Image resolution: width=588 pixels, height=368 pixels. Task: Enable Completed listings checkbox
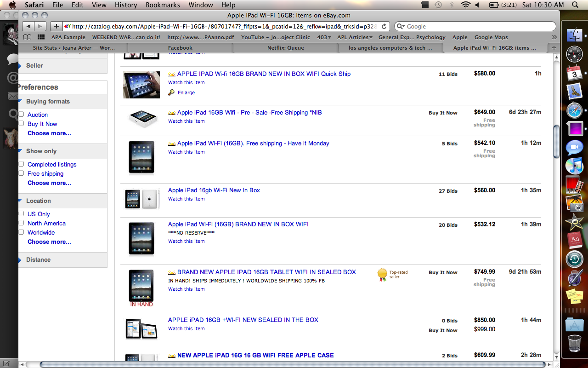[x=21, y=164]
